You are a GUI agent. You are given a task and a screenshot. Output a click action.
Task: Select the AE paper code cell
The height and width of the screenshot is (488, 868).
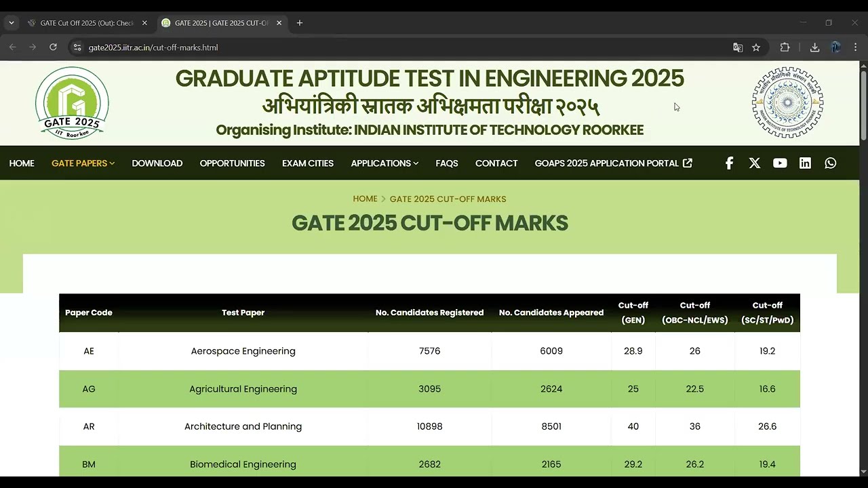pos(89,351)
